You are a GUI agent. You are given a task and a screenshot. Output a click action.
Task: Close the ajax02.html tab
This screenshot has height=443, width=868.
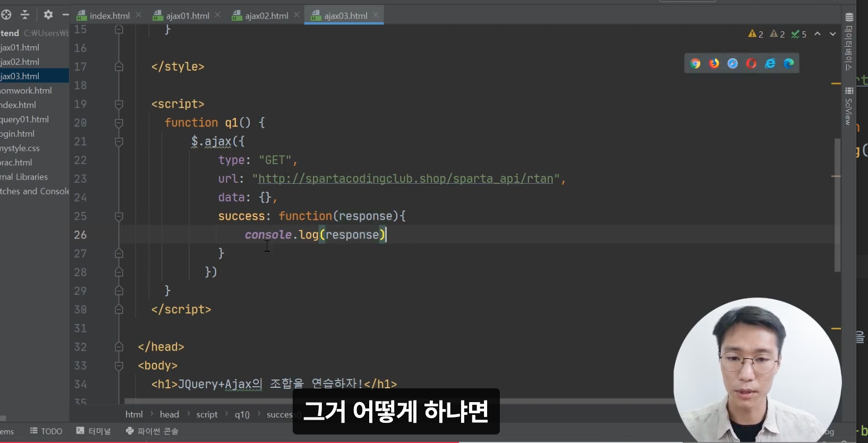(296, 15)
